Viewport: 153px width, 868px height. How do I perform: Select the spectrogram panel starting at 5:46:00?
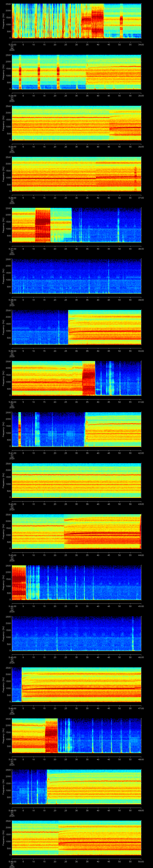point(77,685)
